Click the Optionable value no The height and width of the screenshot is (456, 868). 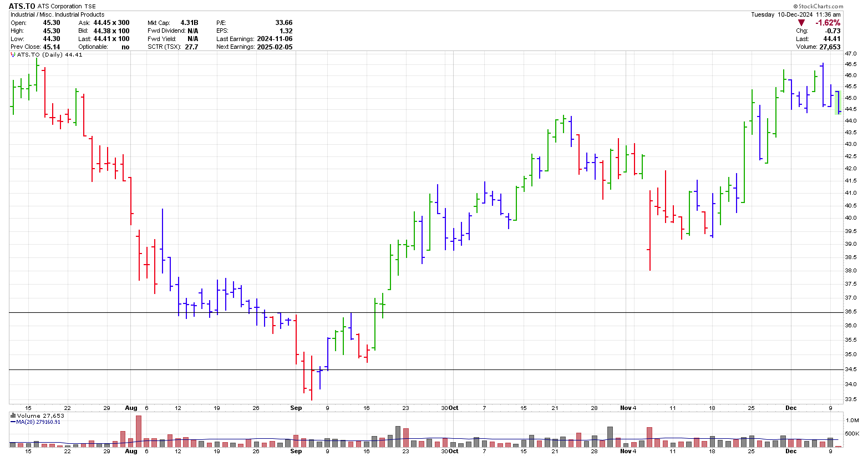(125, 47)
